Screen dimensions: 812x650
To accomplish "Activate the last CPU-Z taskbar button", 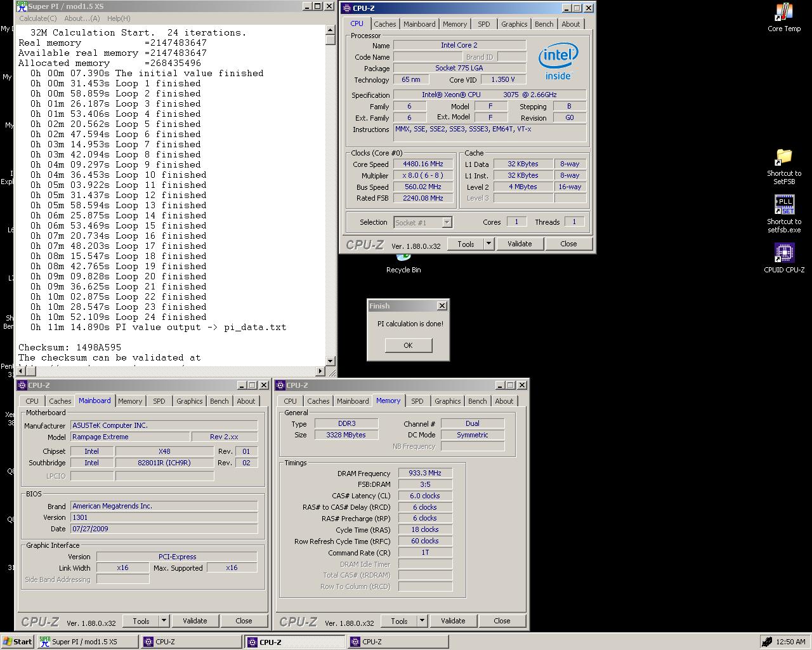I will point(398,642).
